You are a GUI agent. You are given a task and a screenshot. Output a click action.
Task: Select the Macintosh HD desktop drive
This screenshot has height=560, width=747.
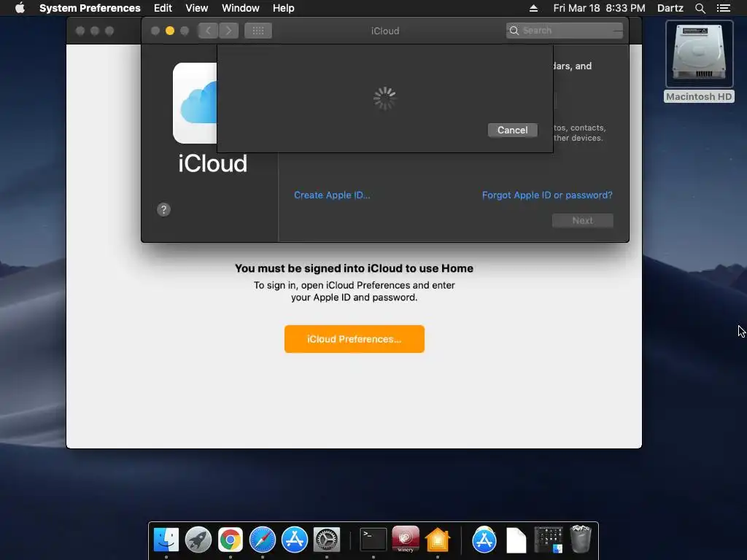tap(699, 61)
